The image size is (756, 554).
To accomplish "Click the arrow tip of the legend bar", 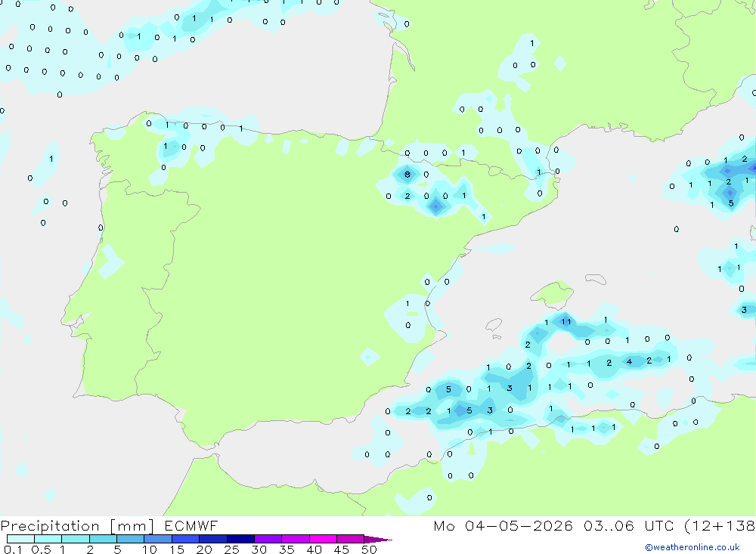I will [379, 539].
